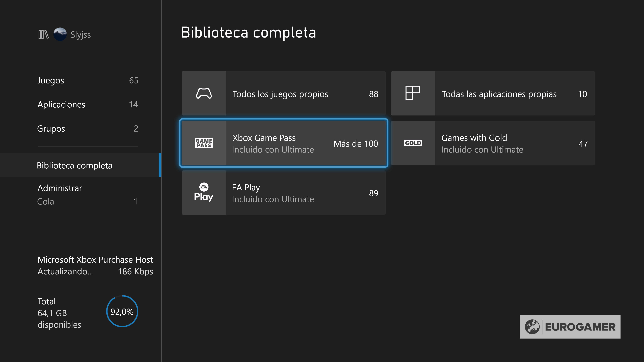The image size is (644, 362).
Task: Click the Juegos count 65
Action: click(x=133, y=80)
